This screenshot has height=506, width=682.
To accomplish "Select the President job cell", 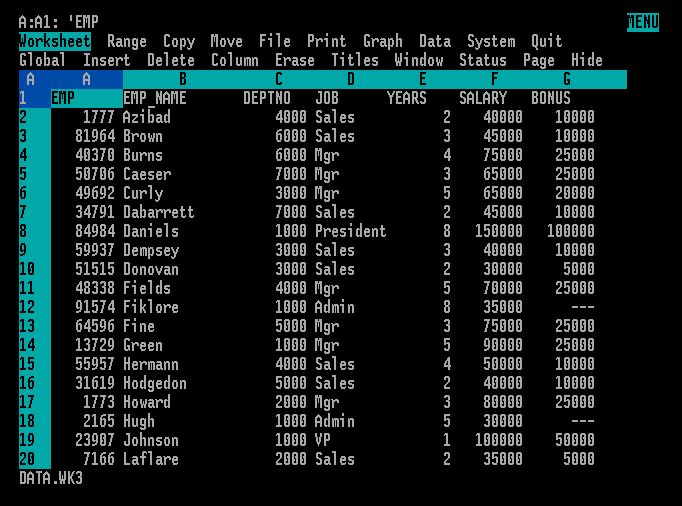I will point(350,231).
